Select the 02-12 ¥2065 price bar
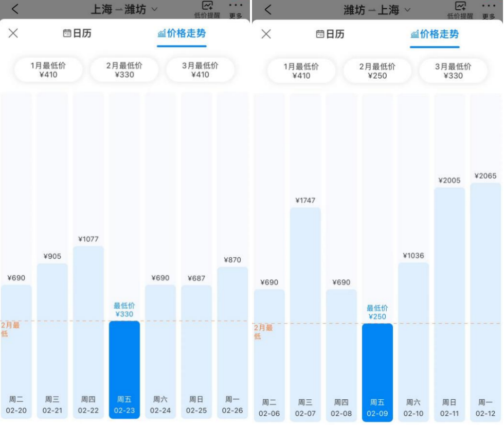The height and width of the screenshot is (425, 504). [485, 302]
